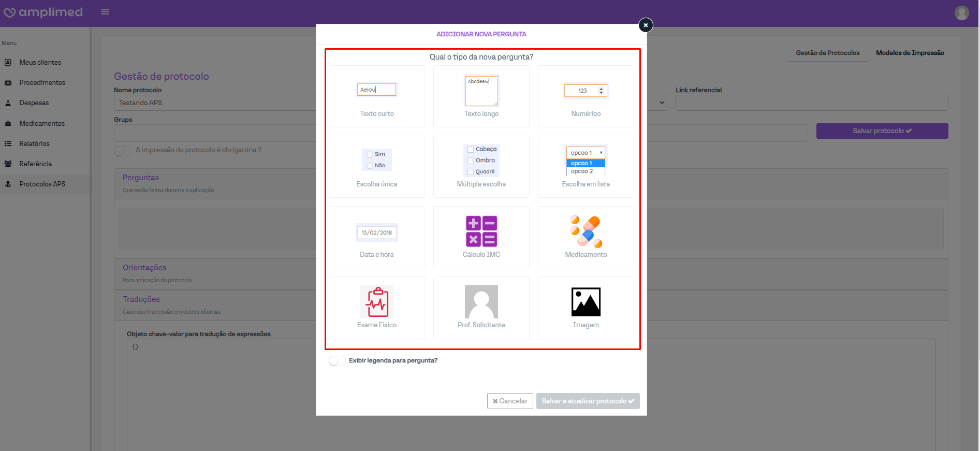Switch to Modelos de Impressão tab

(x=910, y=53)
